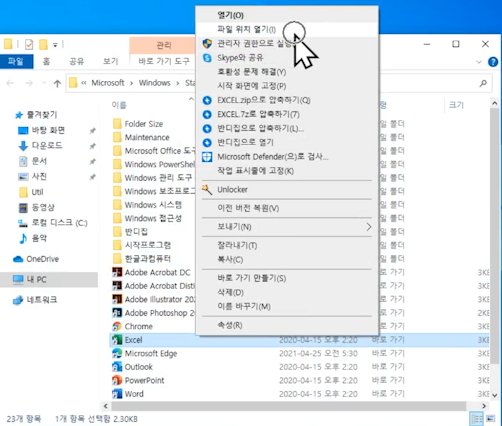The height and width of the screenshot is (426, 502).
Task: Switch to large icons view
Action: 490,419
